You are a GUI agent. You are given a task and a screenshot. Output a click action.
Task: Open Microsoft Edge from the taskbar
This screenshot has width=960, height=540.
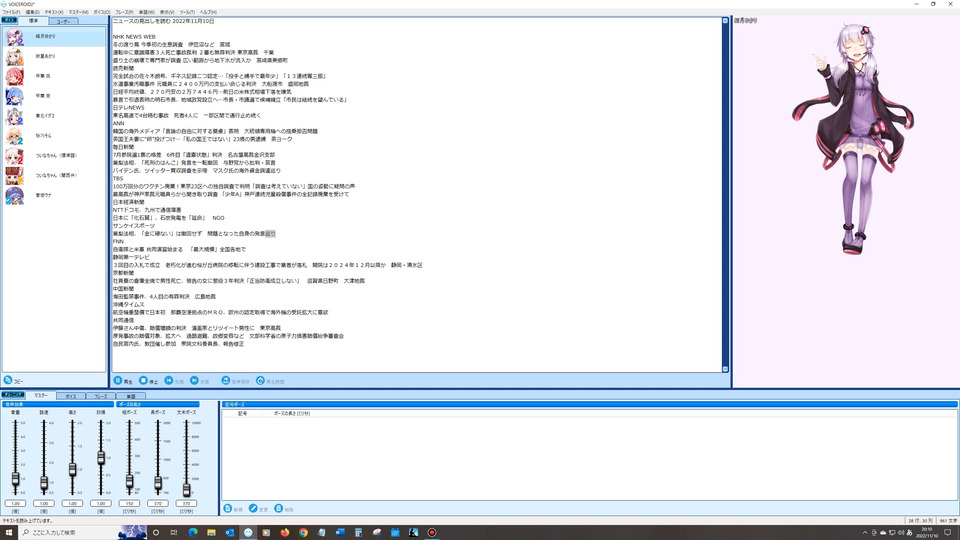[x=193, y=533]
